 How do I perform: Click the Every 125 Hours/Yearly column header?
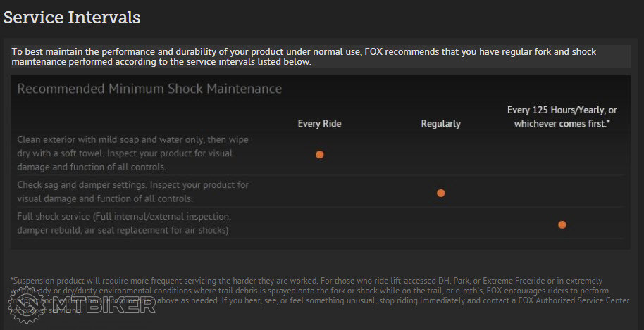coord(562,110)
